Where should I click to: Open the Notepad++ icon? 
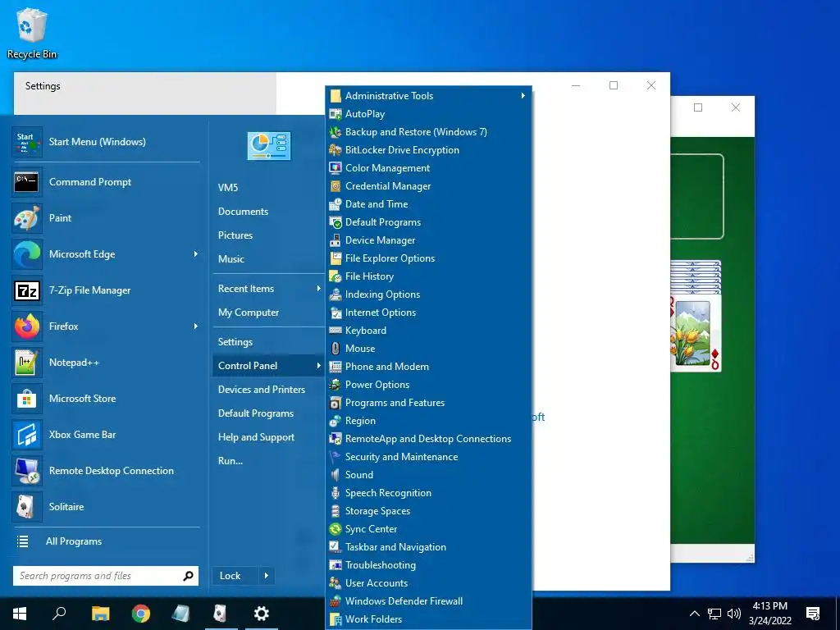point(27,362)
